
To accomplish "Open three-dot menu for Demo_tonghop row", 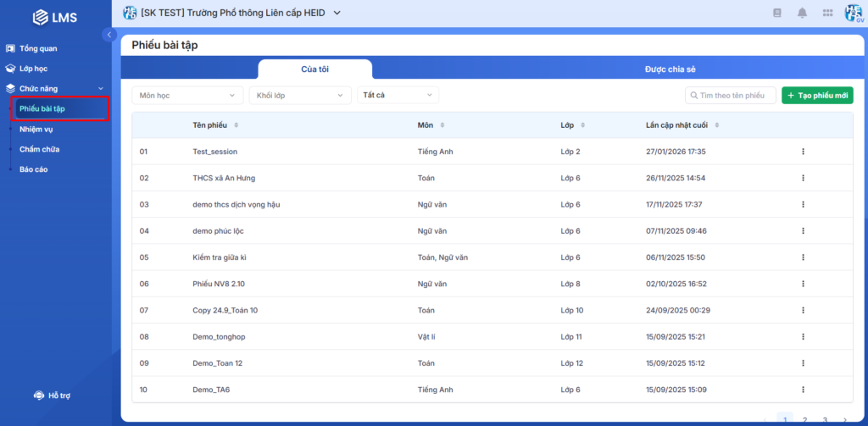I will pyautogui.click(x=802, y=336).
